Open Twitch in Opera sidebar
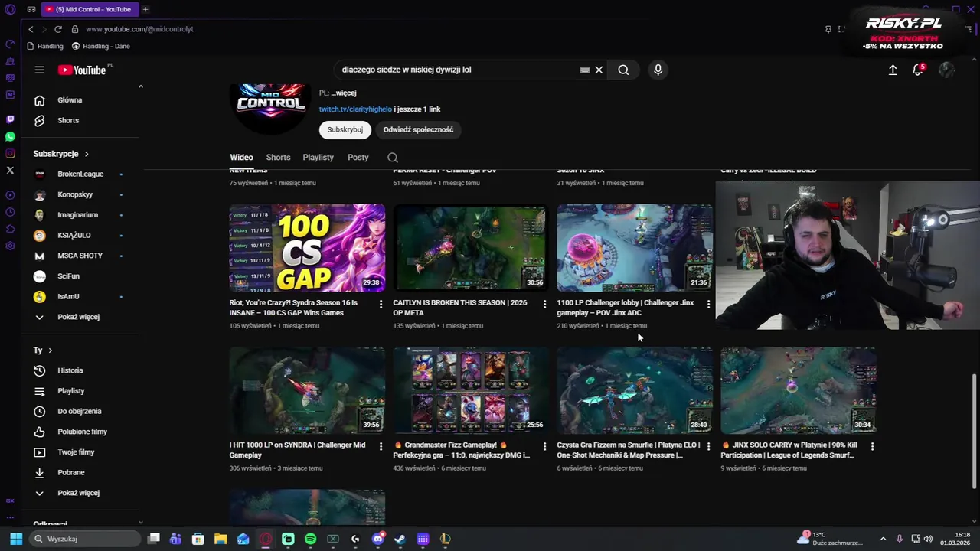Screen dimensions: 980x551 point(10,119)
